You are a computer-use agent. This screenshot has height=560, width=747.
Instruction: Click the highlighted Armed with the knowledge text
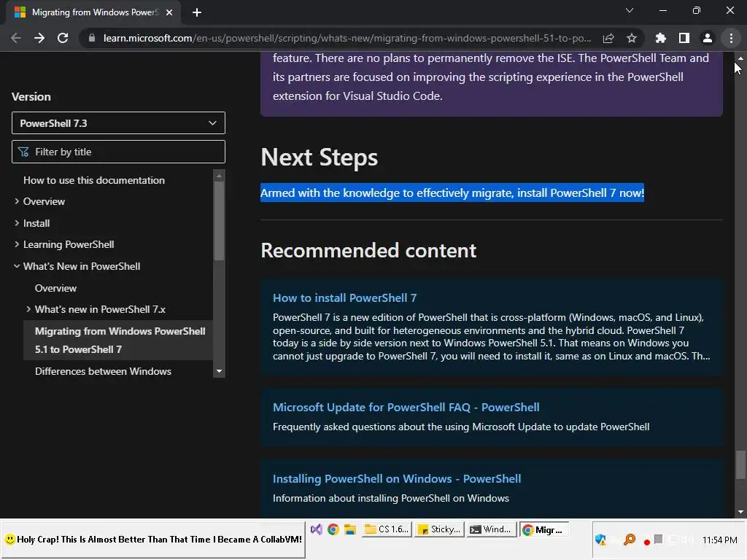452,192
